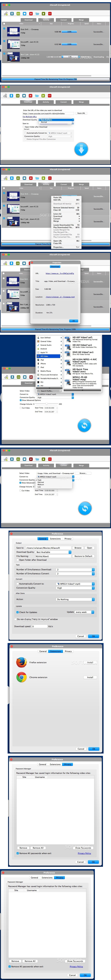Image resolution: width=111 pixels, height=980 pixels.
Task: Click blue download toolbar icon in URL-entry window
Action: point(12,96)
